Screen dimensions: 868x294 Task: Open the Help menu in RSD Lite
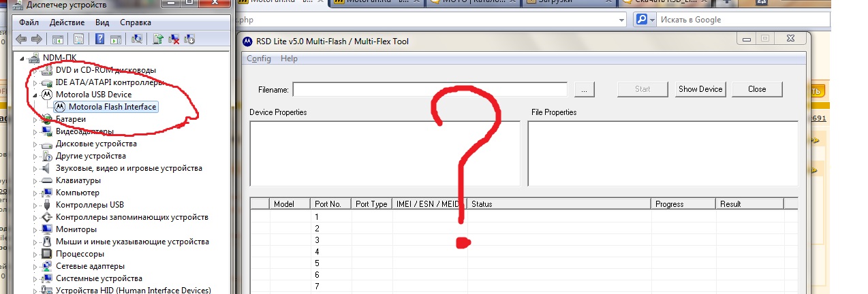pyautogui.click(x=289, y=59)
